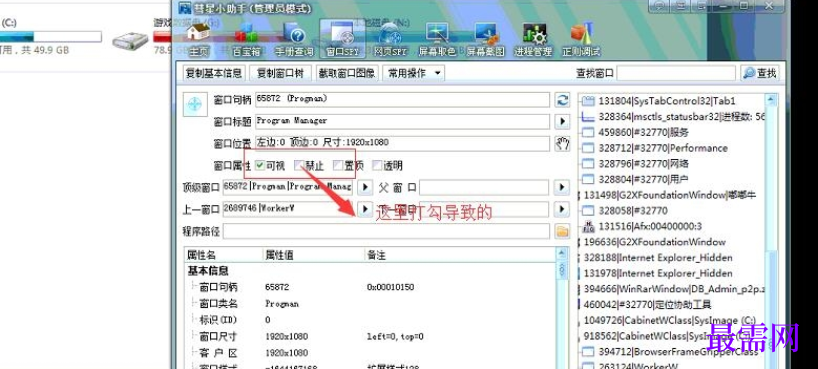Click the crosshair window finder target icon
818x369 pixels.
194,104
